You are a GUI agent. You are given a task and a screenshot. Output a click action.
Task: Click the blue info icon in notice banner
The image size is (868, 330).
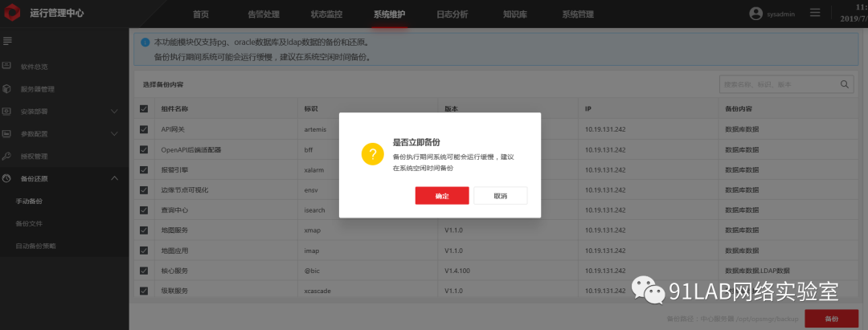145,42
